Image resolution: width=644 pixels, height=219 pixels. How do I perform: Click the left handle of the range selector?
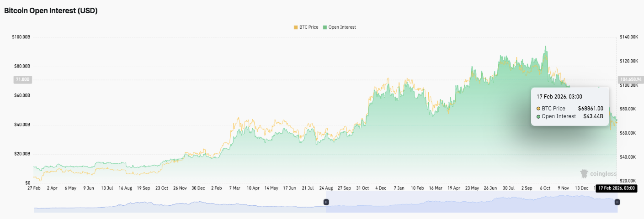[326, 202]
